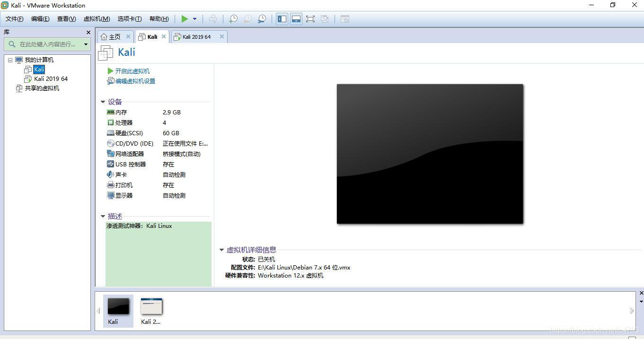Click the 显示器 display device icon
This screenshot has height=339, width=644.
[x=111, y=196]
